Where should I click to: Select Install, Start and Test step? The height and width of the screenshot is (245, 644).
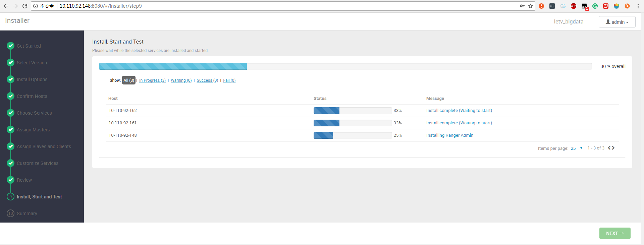coord(39,197)
